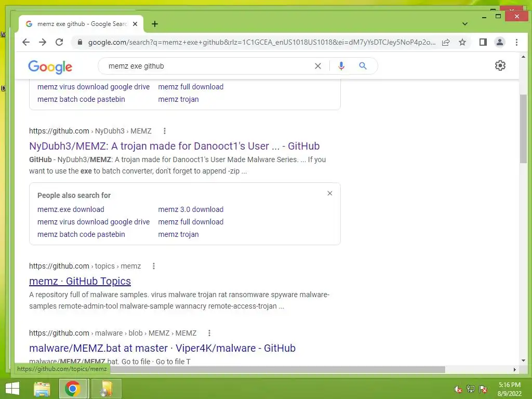Open memz · GitHub Topics link
This screenshot has width=532, height=399.
coord(80,281)
